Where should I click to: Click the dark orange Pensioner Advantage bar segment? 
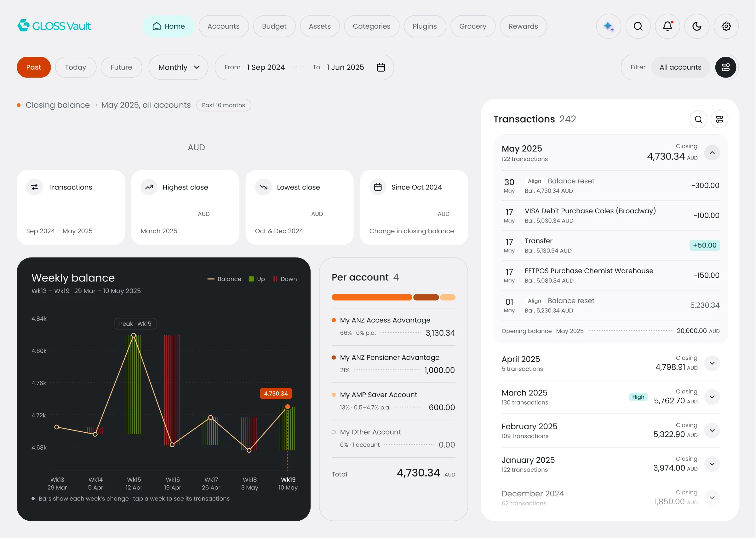pos(426,298)
